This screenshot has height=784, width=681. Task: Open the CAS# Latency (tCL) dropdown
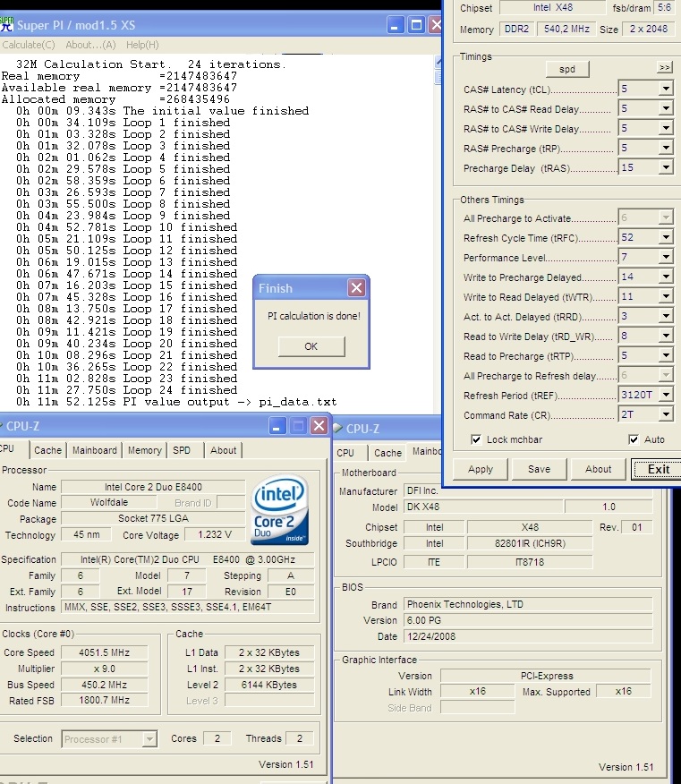click(665, 89)
